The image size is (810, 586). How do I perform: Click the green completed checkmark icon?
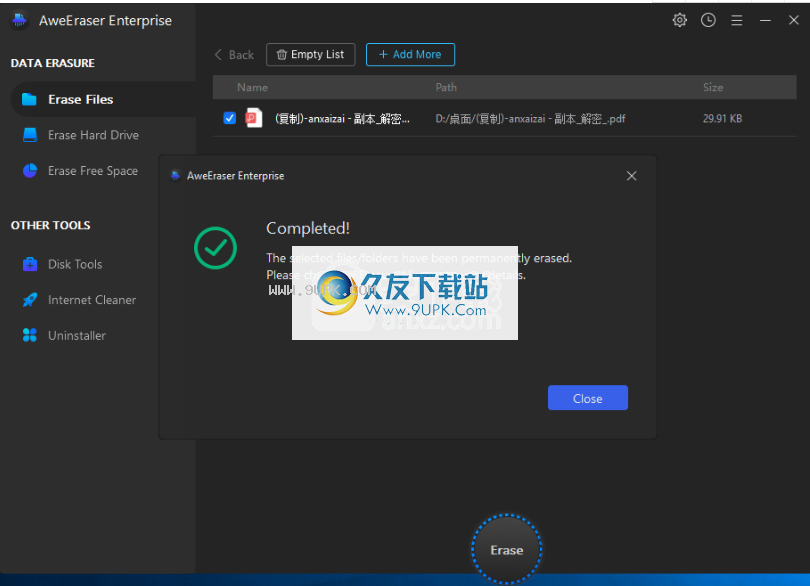[215, 248]
